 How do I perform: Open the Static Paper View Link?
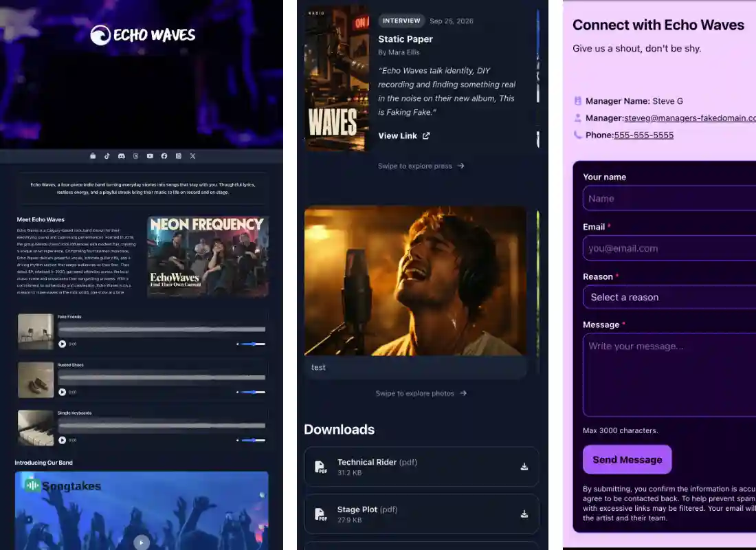click(403, 136)
